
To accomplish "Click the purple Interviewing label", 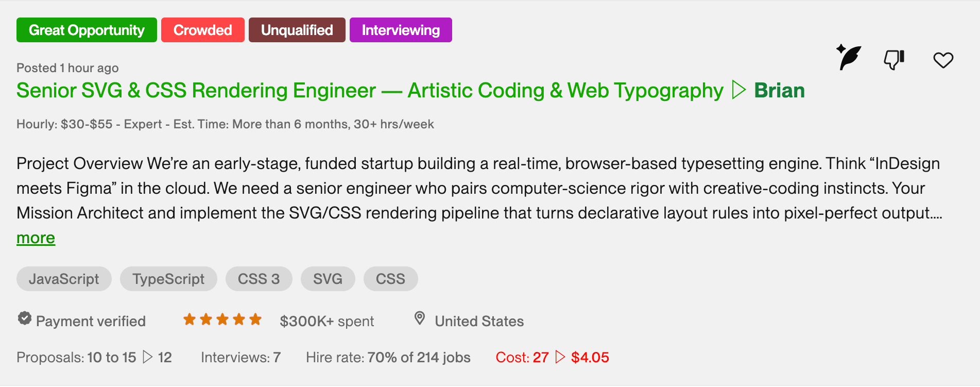I will 401,30.
